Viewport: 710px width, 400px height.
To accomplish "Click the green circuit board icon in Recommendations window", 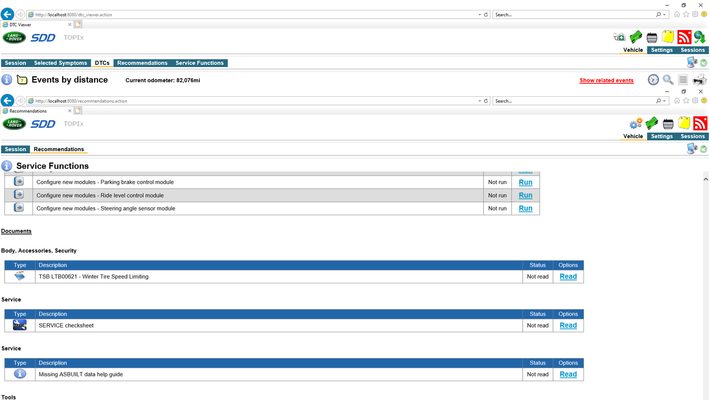I will pyautogui.click(x=652, y=123).
